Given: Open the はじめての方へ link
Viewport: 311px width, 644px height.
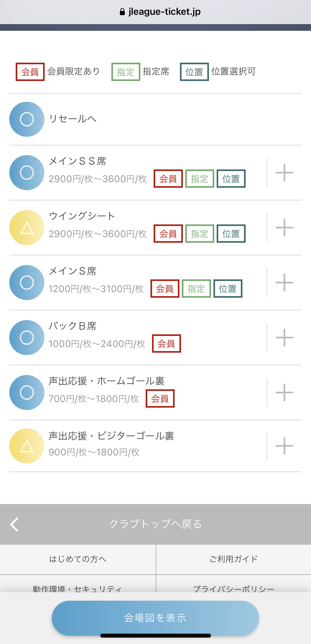Looking at the screenshot, I should click(x=78, y=559).
